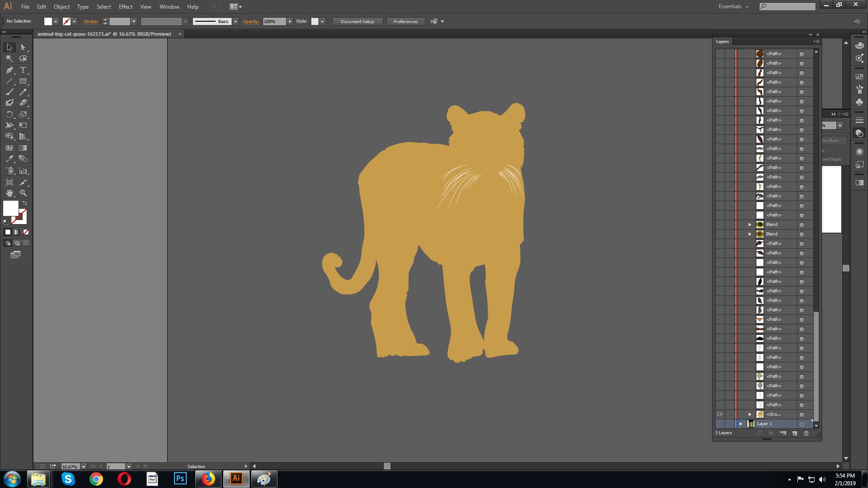The image size is (868, 488).
Task: Select the Magic Wand tool
Action: 9,58
